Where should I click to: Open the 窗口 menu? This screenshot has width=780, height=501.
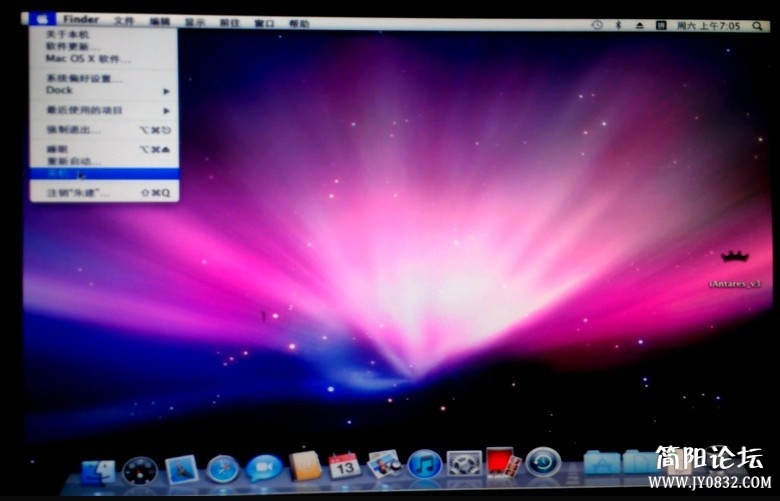[x=264, y=23]
